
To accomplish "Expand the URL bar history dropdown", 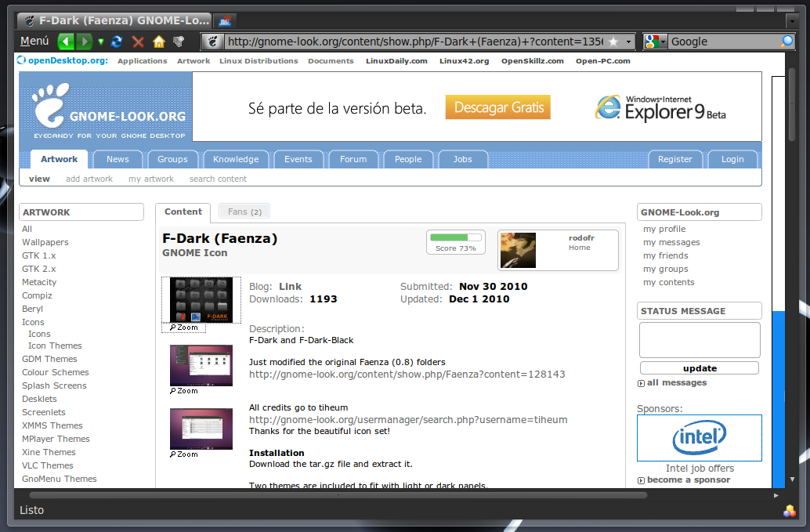I will (x=629, y=42).
